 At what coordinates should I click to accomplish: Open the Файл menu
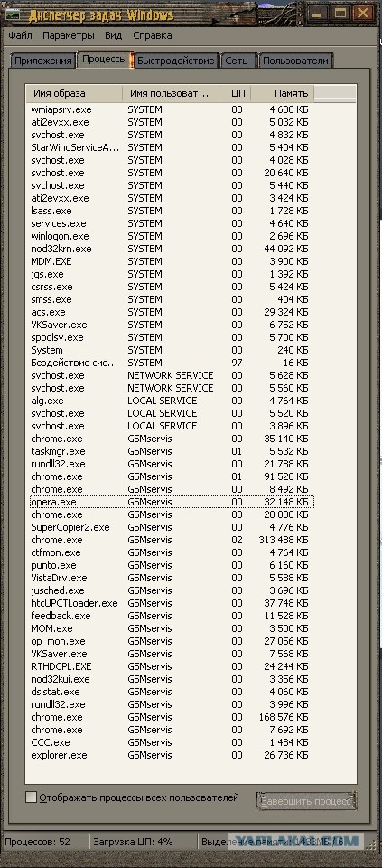tap(21, 35)
